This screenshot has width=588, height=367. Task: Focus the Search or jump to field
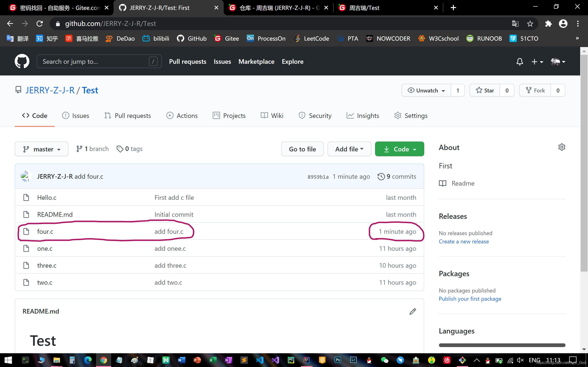click(x=95, y=61)
